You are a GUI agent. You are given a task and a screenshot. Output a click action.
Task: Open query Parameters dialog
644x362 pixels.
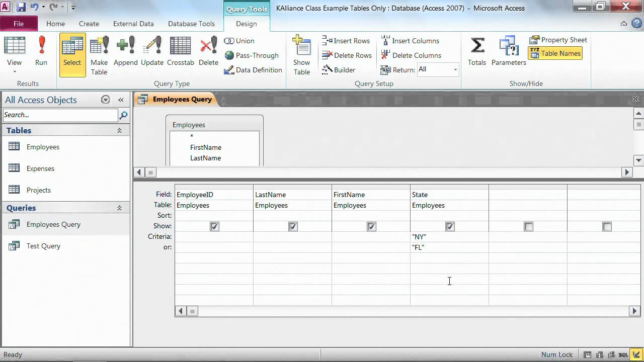(509, 52)
